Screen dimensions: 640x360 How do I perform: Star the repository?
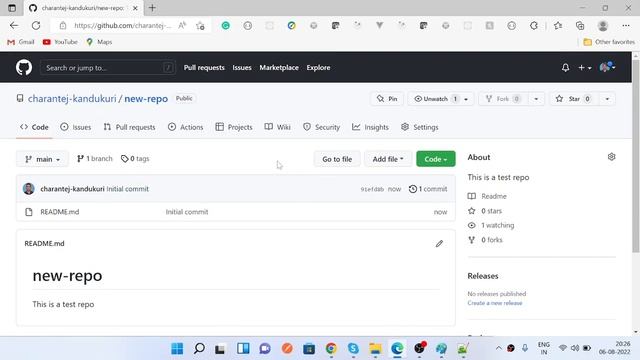573,99
